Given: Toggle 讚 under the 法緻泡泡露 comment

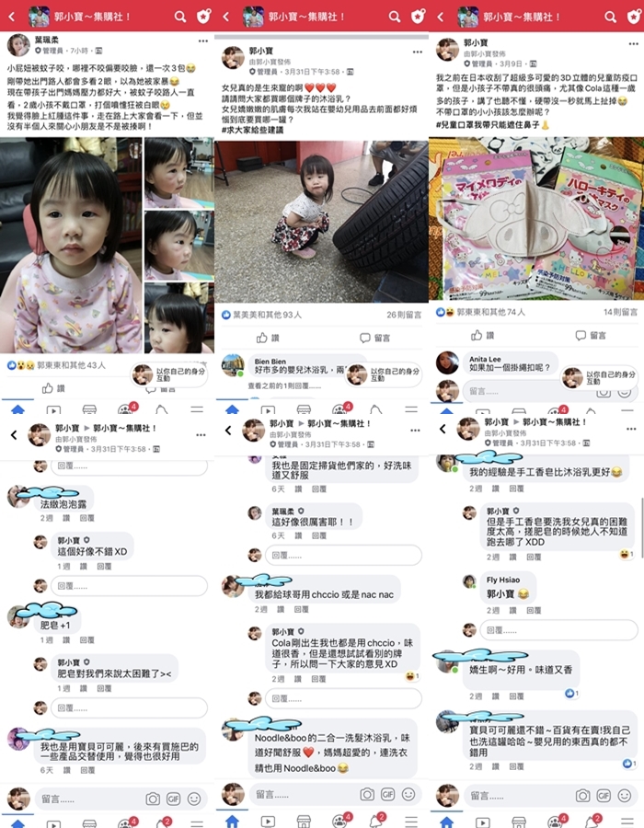Looking at the screenshot, I should pos(66,518).
